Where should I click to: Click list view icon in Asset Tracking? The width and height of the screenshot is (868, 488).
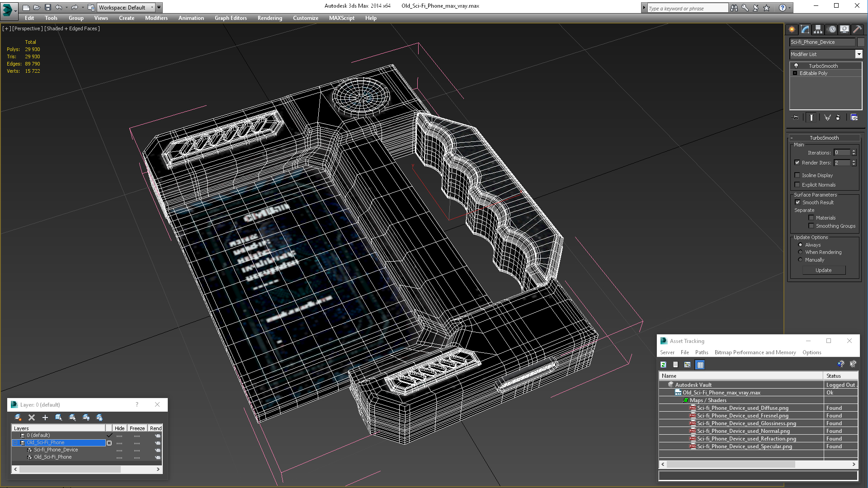pyautogui.click(x=675, y=365)
